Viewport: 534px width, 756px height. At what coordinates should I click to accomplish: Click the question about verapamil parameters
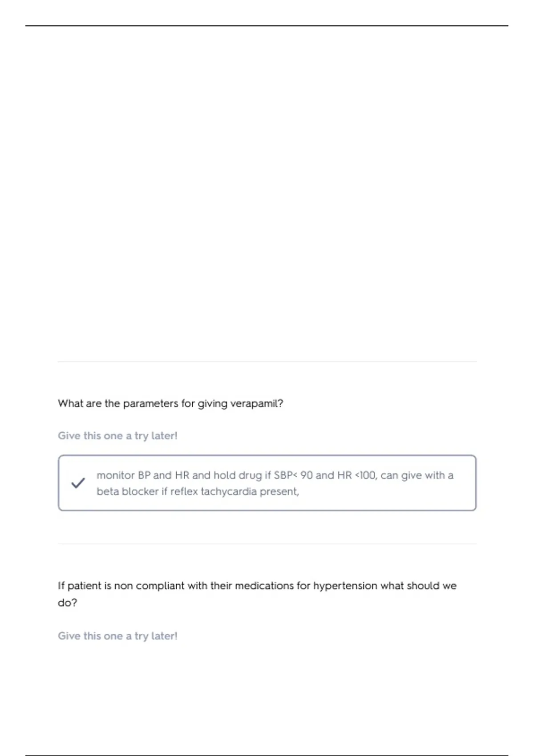pyautogui.click(x=170, y=404)
